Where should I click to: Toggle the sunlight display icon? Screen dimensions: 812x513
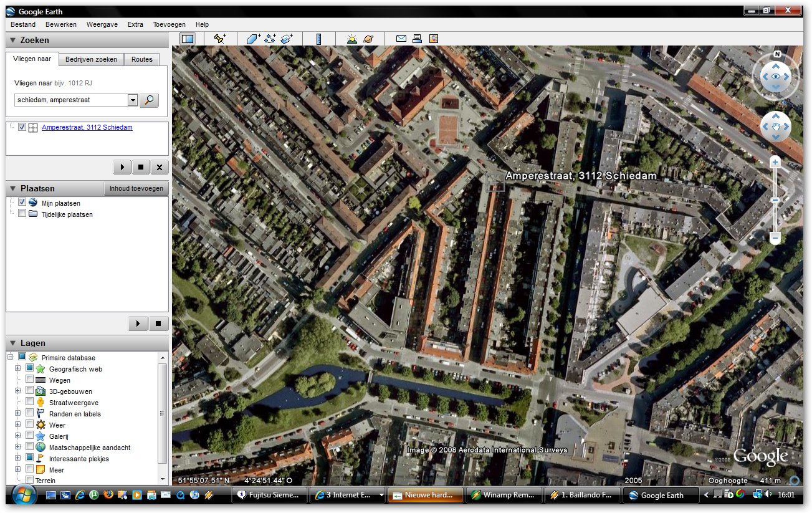pos(352,39)
